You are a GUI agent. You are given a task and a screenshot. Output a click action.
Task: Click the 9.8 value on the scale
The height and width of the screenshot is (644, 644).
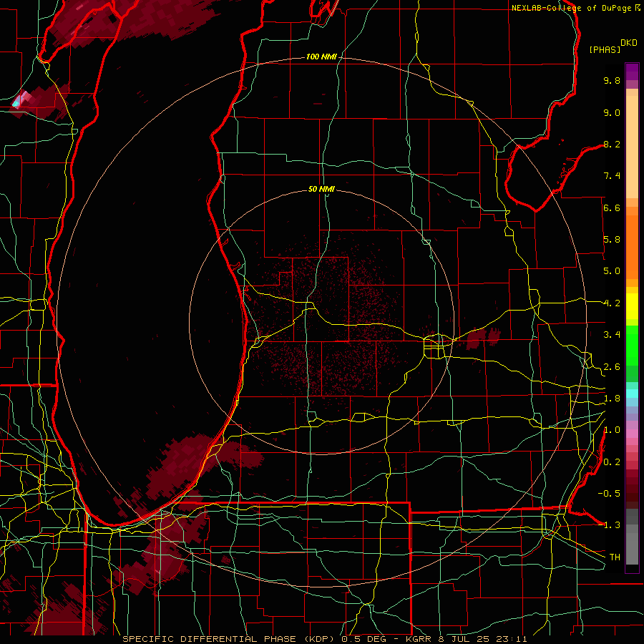(x=612, y=80)
